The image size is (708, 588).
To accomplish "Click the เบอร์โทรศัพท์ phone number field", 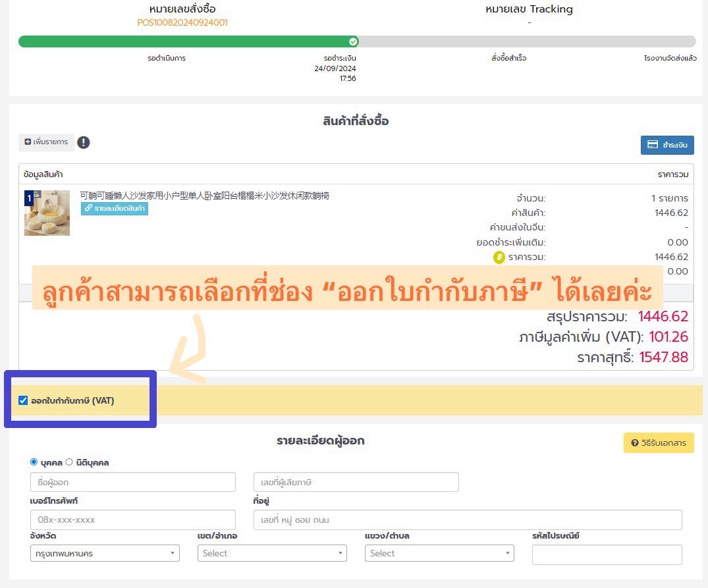I will click(132, 520).
